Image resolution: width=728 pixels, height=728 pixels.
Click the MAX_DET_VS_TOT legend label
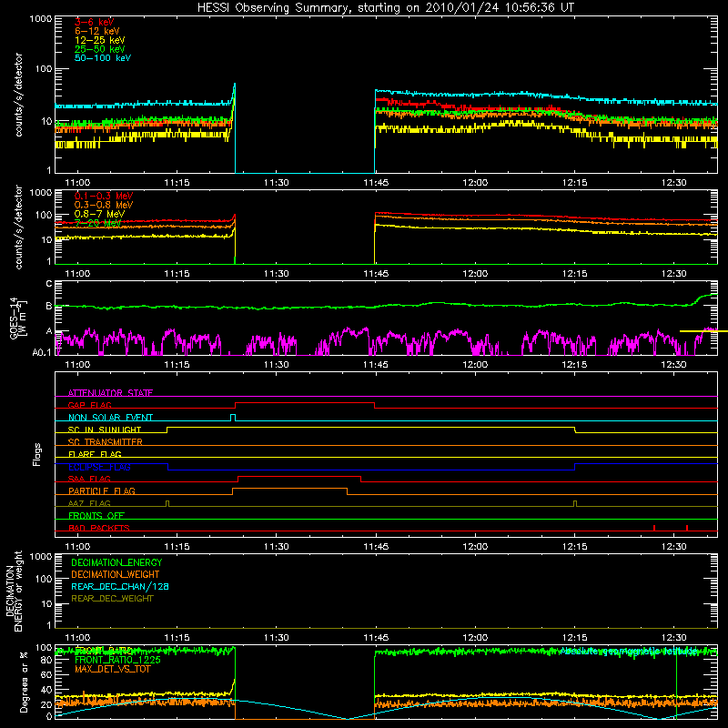pyautogui.click(x=112, y=669)
